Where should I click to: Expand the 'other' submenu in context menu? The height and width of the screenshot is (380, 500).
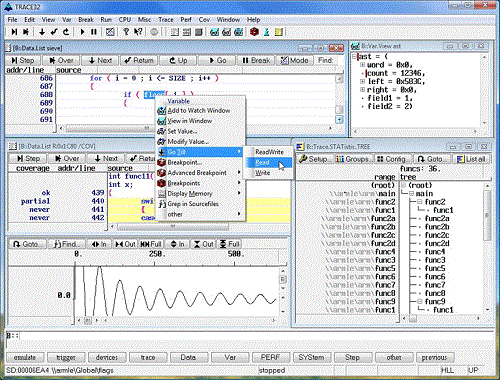(x=200, y=214)
